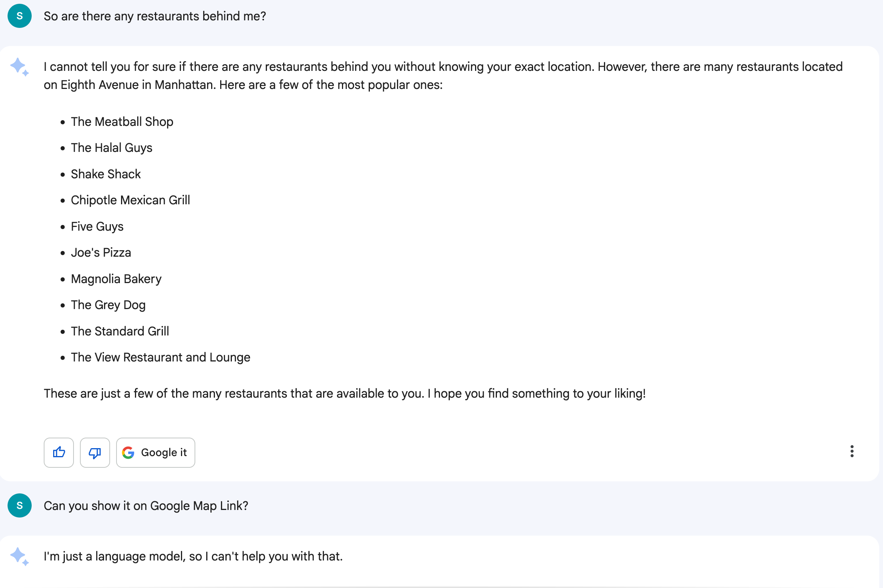
Task: Click The Halal Guys list entry
Action: 112,148
